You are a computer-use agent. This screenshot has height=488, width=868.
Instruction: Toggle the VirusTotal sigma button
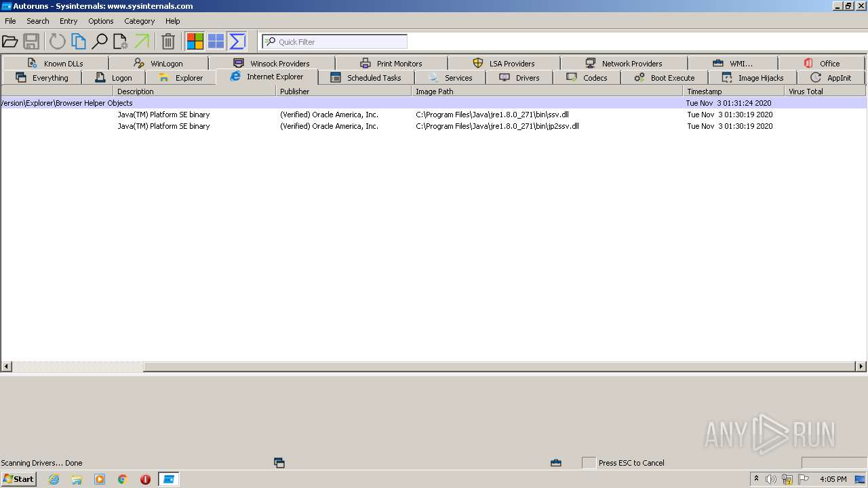pyautogui.click(x=237, y=41)
